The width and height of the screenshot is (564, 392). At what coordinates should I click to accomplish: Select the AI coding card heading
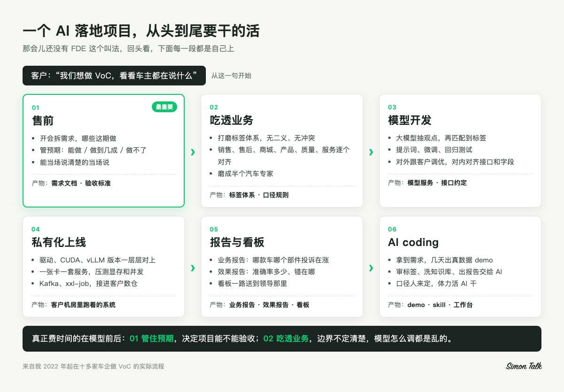tap(414, 243)
